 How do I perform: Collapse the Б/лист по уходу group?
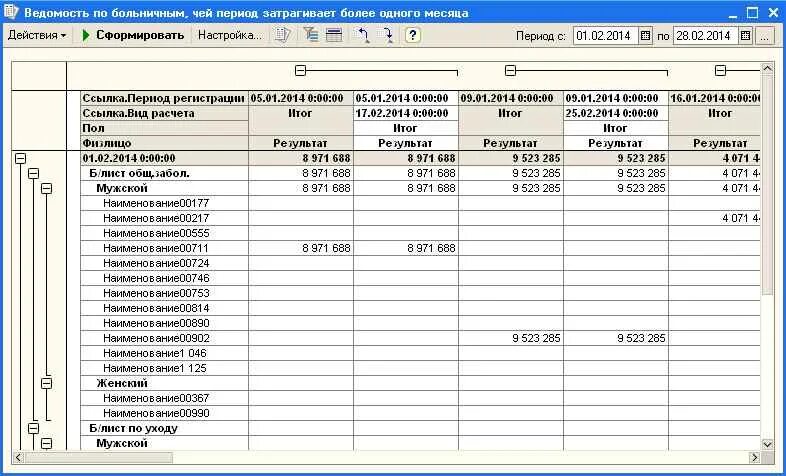pyautogui.click(x=33, y=428)
